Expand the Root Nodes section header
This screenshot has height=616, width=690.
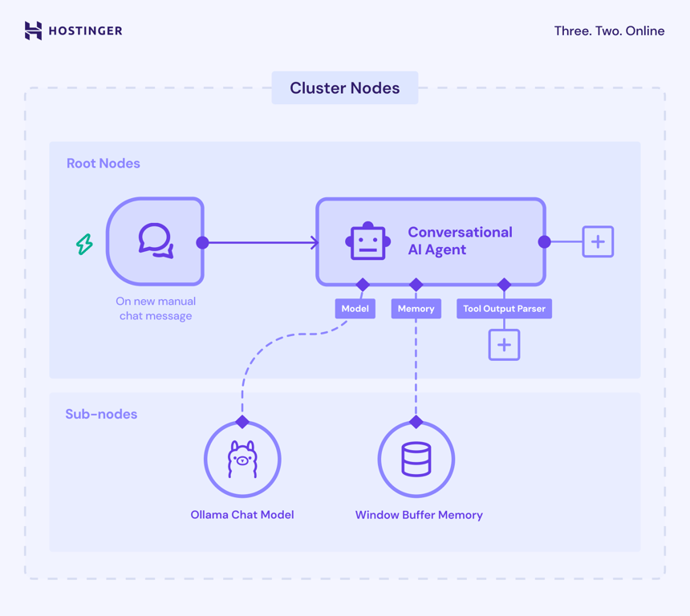[x=103, y=164]
